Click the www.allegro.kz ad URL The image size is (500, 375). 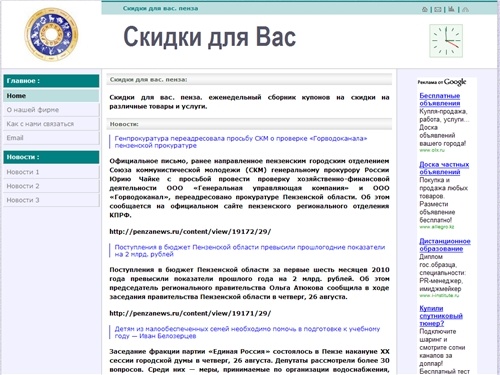pyautogui.click(x=437, y=227)
